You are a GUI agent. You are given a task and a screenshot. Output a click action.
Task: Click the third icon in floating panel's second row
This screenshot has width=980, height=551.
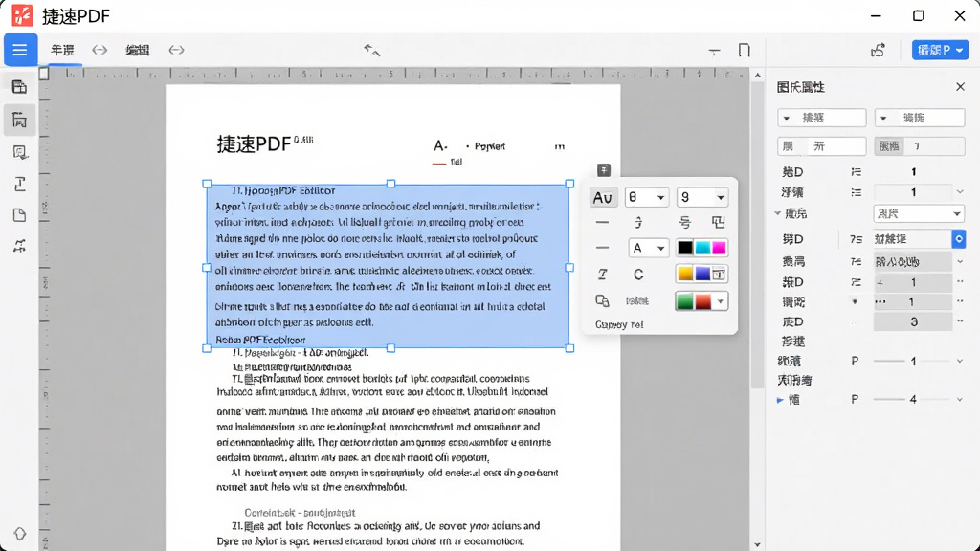tap(685, 222)
